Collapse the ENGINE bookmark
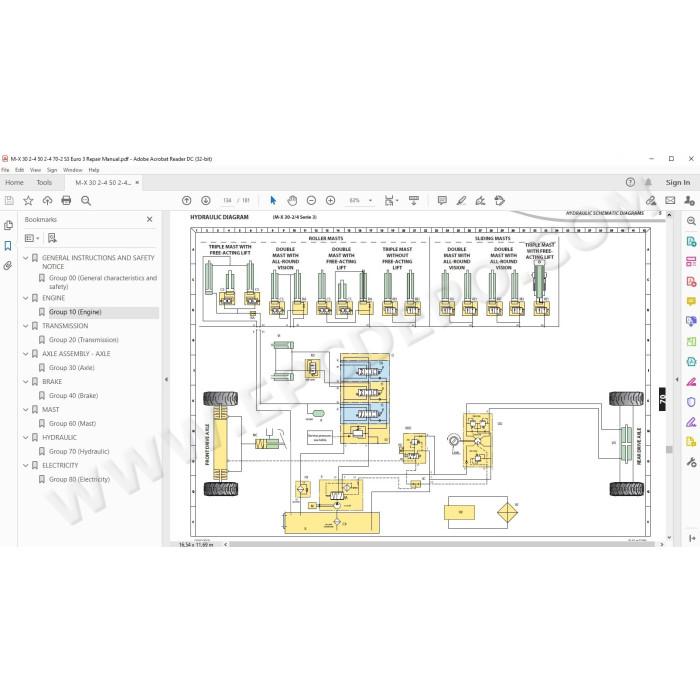Viewport: 700px width, 700px height. point(26,298)
